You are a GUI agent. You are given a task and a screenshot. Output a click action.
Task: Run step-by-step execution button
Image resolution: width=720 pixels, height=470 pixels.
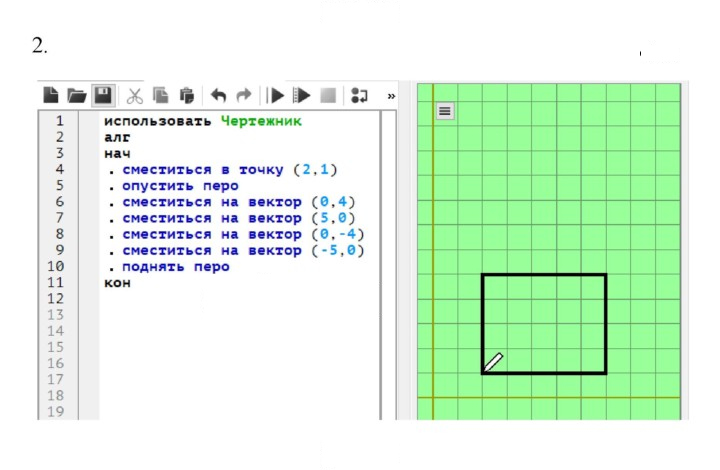tap(302, 95)
